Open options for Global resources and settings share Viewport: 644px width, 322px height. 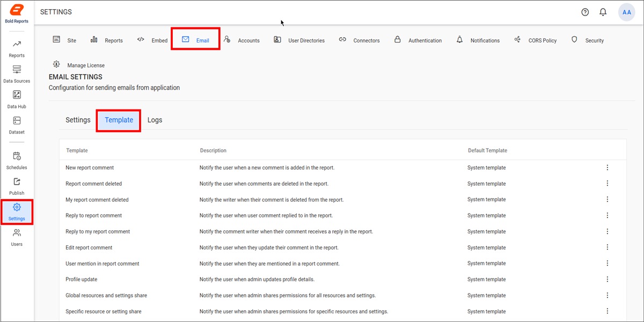coord(608,295)
